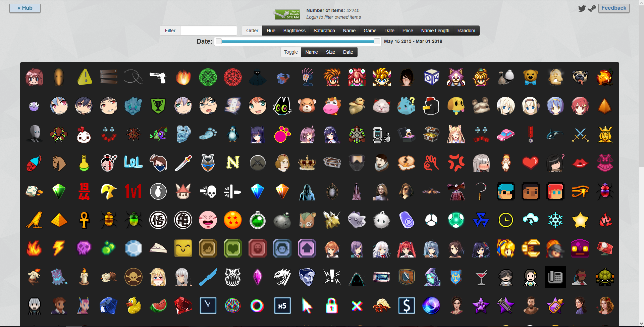Image resolution: width=644 pixels, height=327 pixels.
Task: Pick the black cat with green eyes
Action: coord(282,106)
